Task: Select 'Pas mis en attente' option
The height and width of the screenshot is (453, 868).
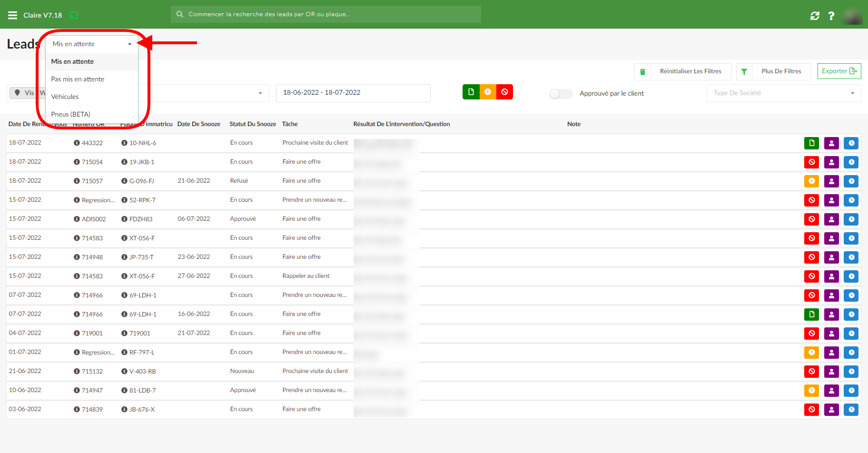Action: [x=92, y=79]
